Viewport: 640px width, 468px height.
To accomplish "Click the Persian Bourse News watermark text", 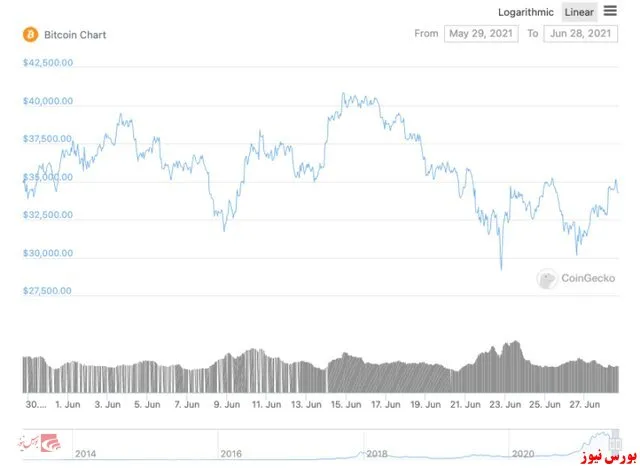I will coord(608,457).
